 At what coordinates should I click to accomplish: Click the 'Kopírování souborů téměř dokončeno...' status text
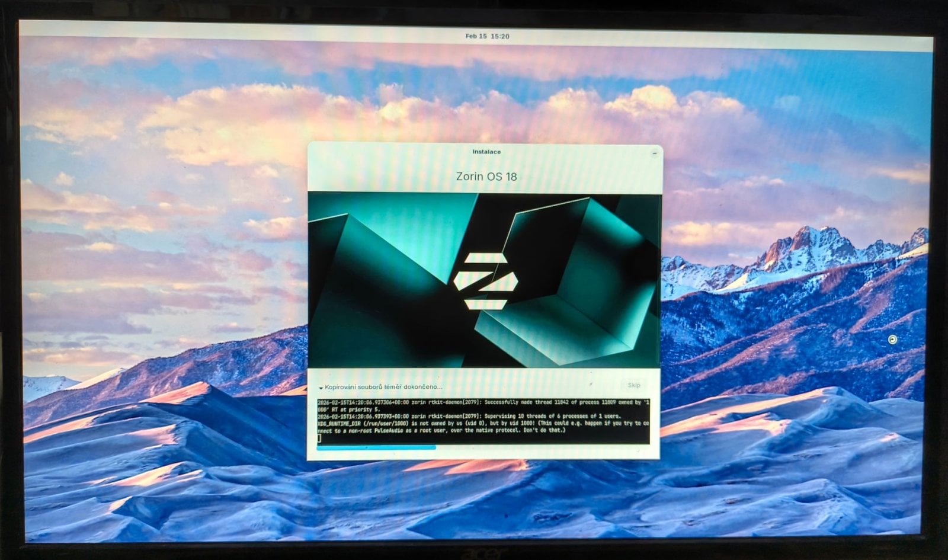tap(383, 387)
